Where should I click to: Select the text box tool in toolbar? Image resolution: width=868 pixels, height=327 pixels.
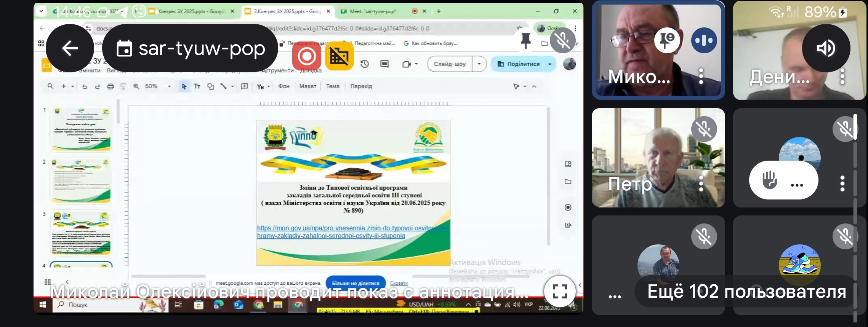click(x=197, y=86)
